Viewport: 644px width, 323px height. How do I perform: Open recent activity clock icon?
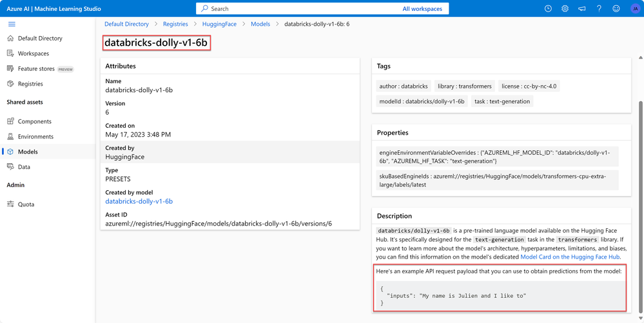tap(548, 8)
